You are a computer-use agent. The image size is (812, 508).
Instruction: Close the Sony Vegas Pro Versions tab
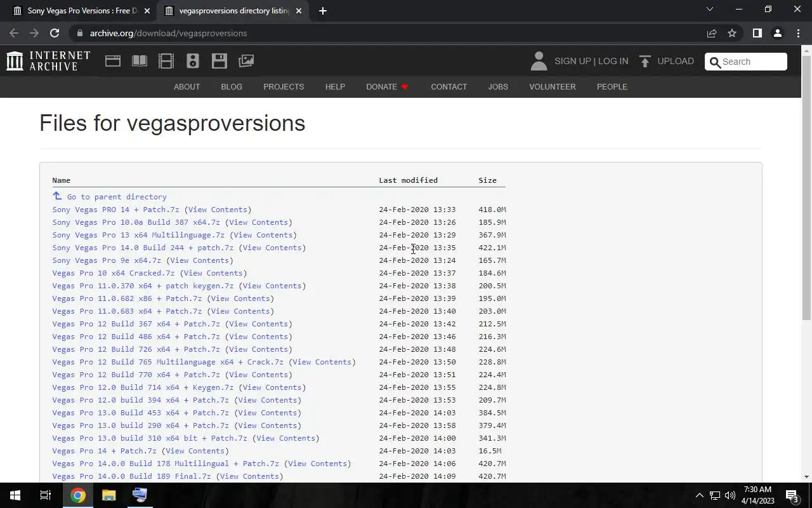[147, 11]
